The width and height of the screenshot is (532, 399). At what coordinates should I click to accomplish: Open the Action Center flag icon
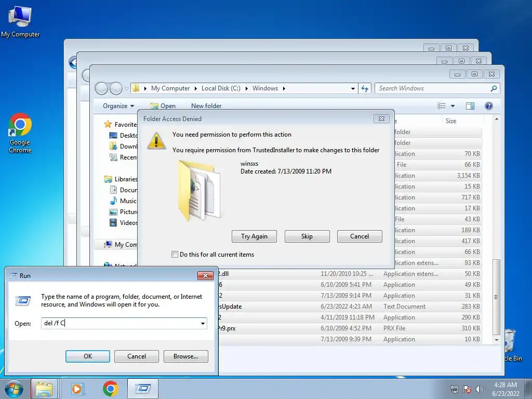[x=467, y=389]
